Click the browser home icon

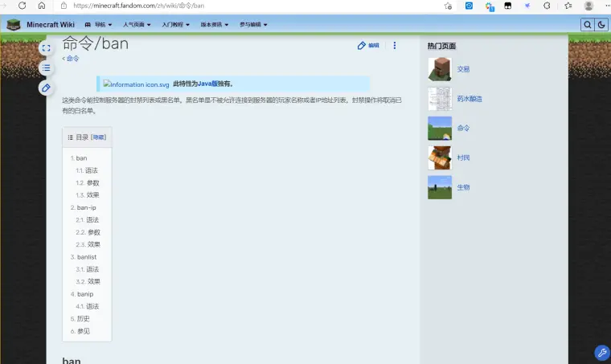pyautogui.click(x=42, y=6)
